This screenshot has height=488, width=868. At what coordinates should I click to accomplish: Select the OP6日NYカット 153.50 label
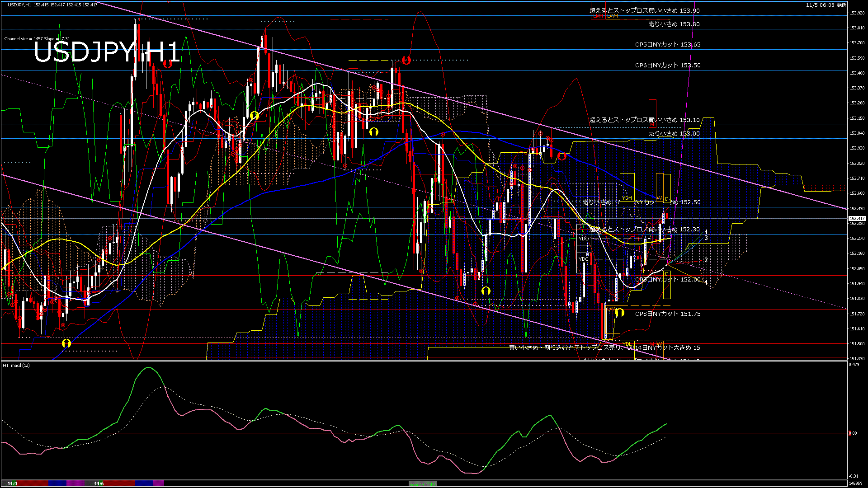point(667,66)
